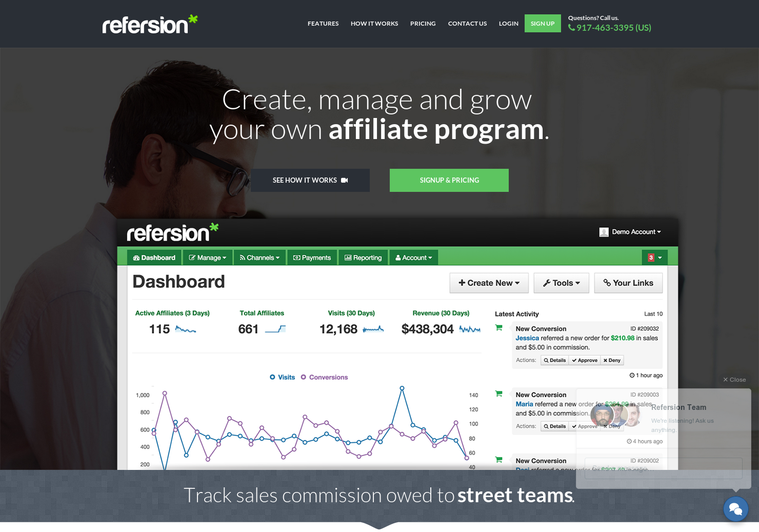
Task: Click the Active Affiliates value 115
Action: (x=159, y=329)
